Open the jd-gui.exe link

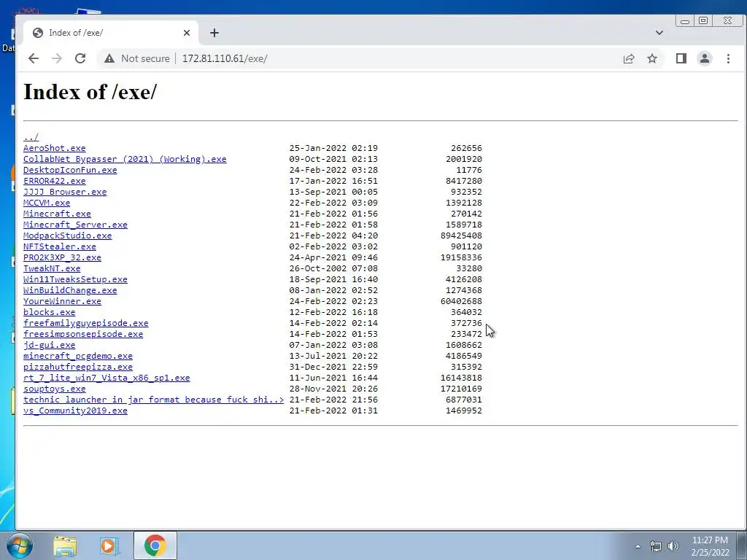click(49, 345)
